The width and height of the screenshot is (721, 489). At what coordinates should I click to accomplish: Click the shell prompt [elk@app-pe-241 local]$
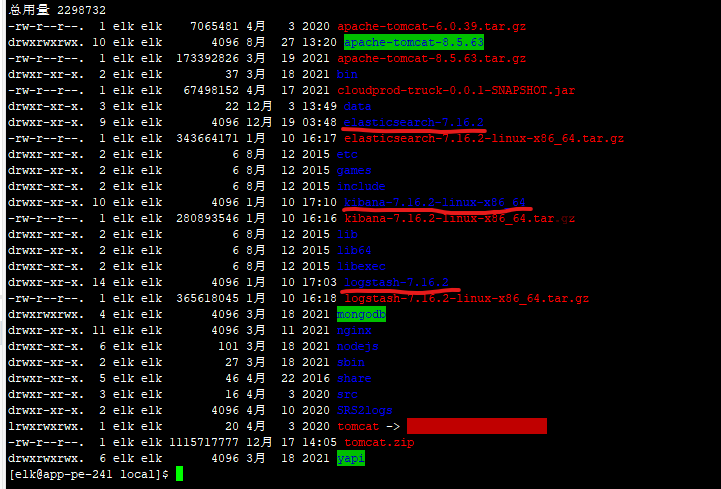pos(89,474)
